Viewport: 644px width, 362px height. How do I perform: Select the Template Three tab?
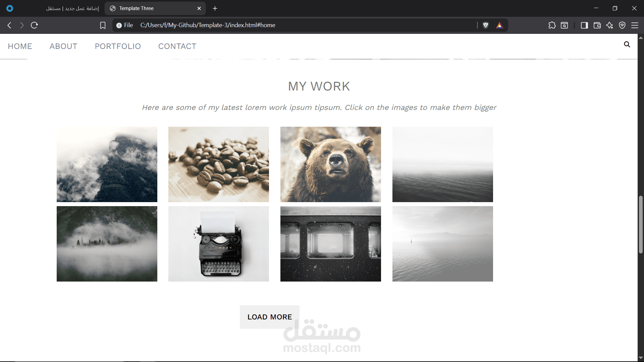pyautogui.click(x=155, y=8)
